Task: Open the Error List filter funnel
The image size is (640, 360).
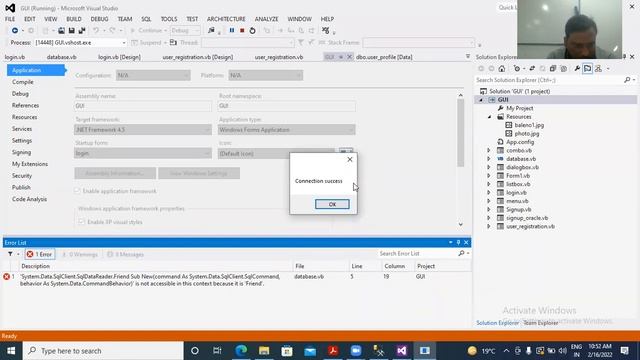Action: tap(10, 254)
